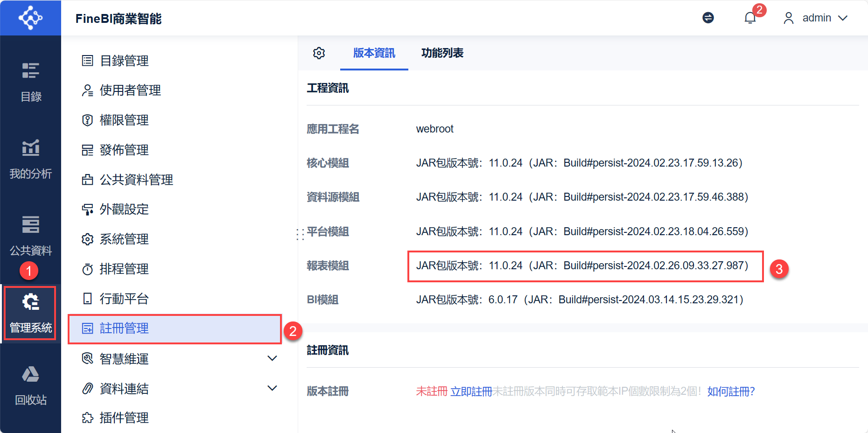Open the 目錄 section in the sidebar

click(30, 82)
